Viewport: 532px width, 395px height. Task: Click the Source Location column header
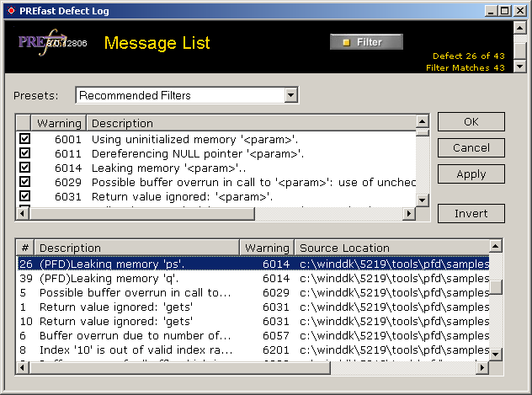(x=392, y=248)
